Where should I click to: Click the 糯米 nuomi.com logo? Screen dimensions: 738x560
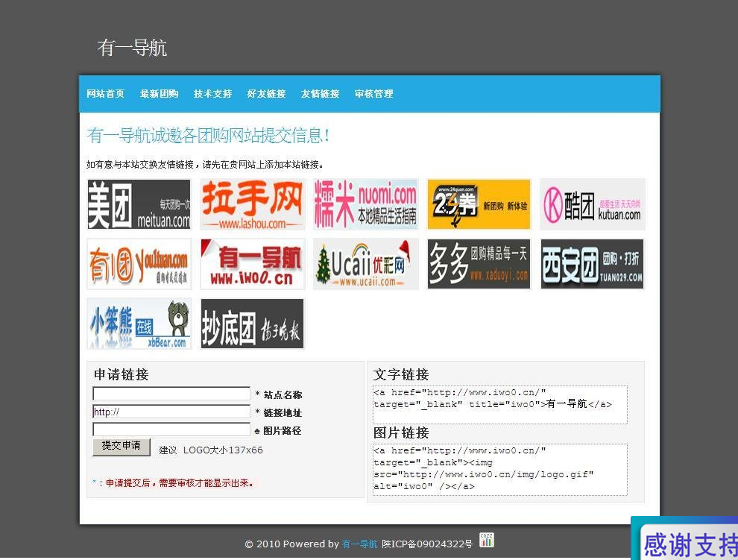[366, 204]
